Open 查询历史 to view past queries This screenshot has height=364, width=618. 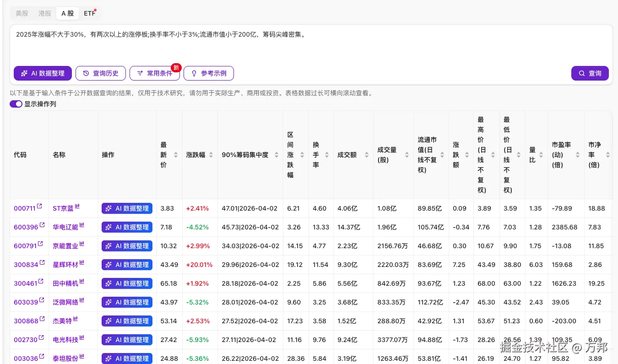[100, 73]
